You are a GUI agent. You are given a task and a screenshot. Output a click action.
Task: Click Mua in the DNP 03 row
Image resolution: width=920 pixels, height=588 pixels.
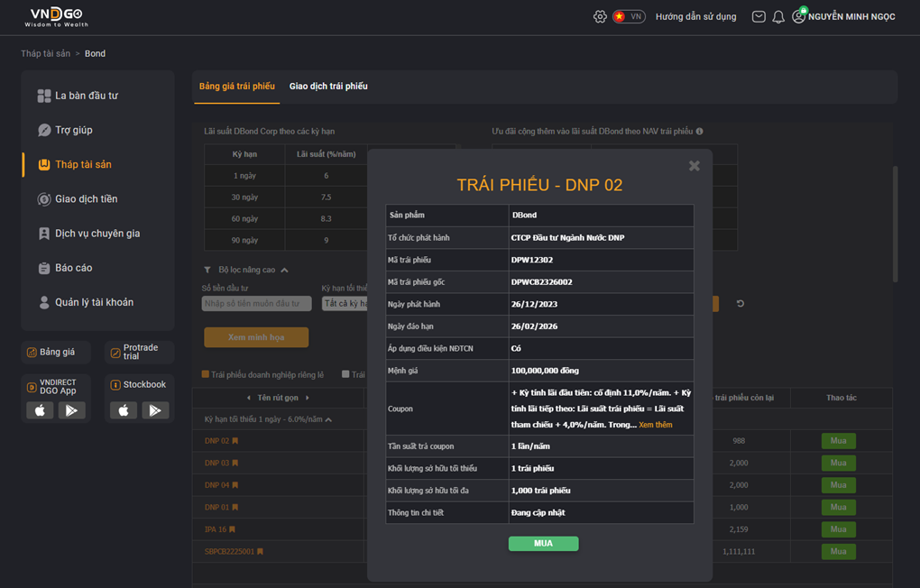(839, 463)
